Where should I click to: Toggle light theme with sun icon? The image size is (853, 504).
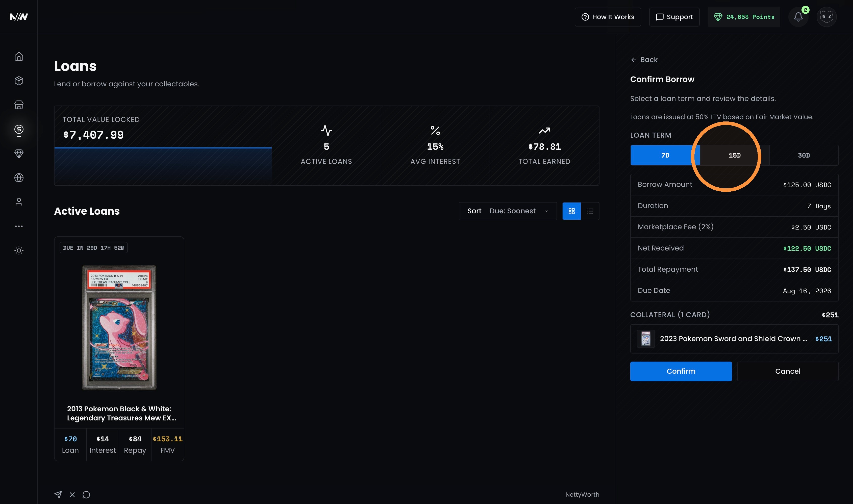pos(19,251)
